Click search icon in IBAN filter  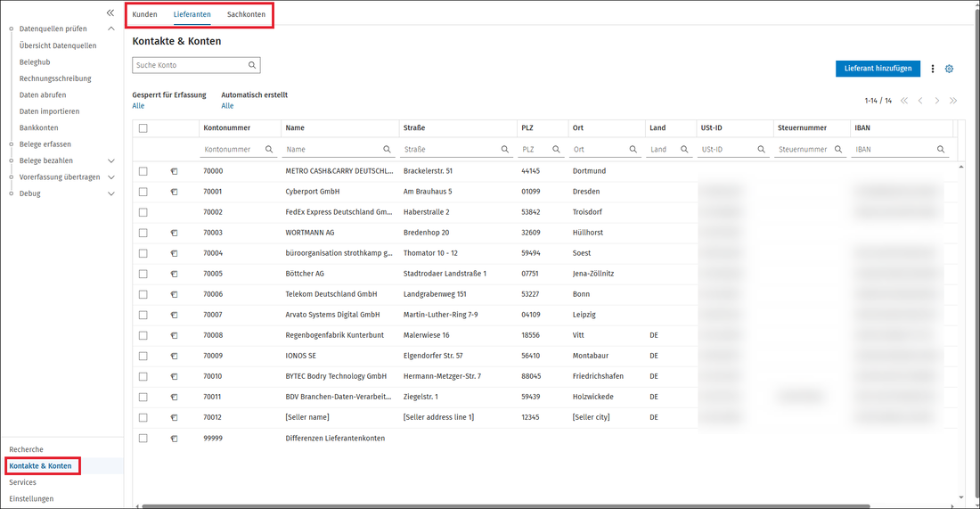click(x=941, y=150)
